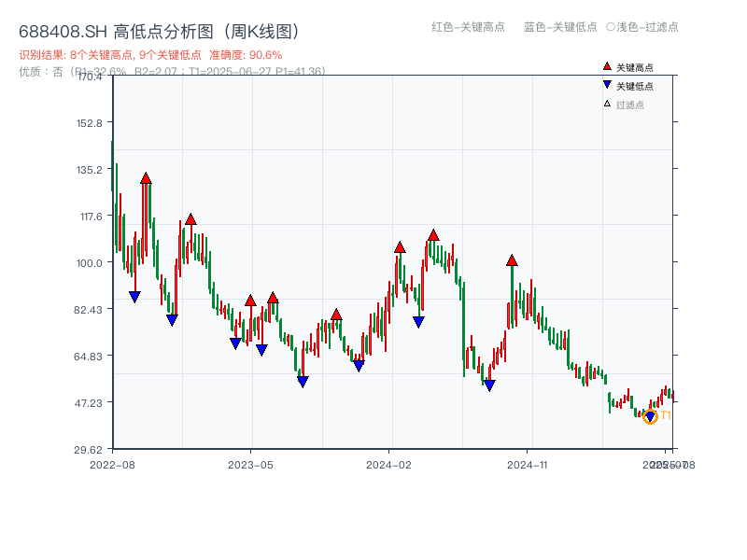Click the red triangle above the 2024-02 peak
The height and width of the screenshot is (560, 747).
[400, 248]
